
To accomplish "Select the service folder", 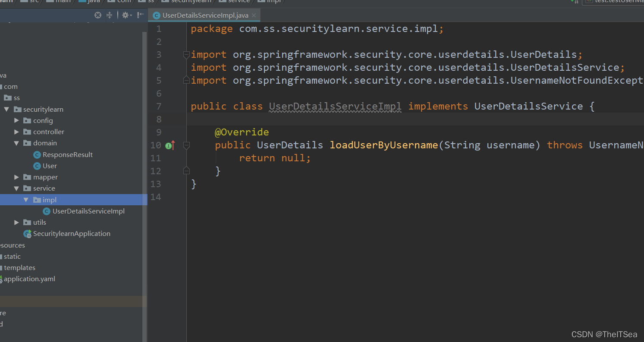I will click(44, 188).
